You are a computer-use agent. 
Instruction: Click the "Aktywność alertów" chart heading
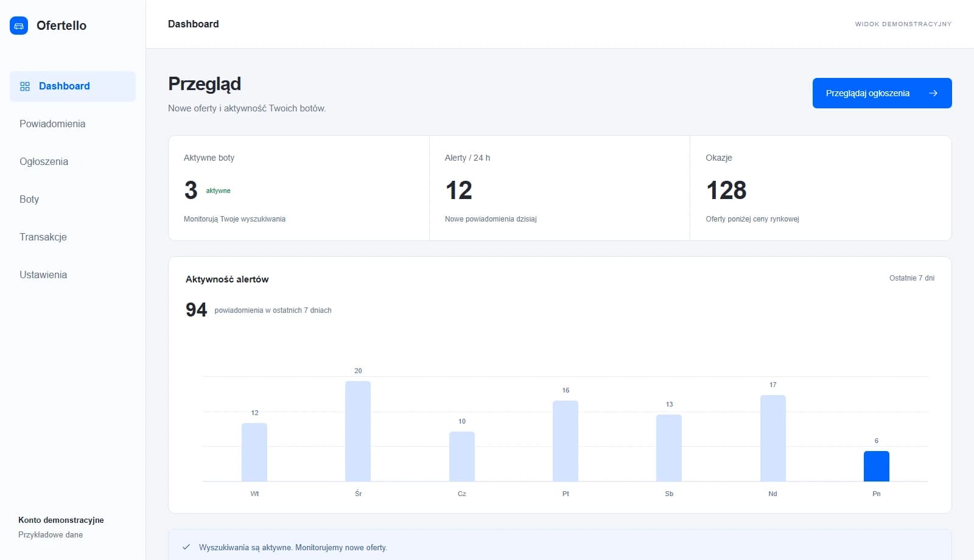pyautogui.click(x=227, y=279)
